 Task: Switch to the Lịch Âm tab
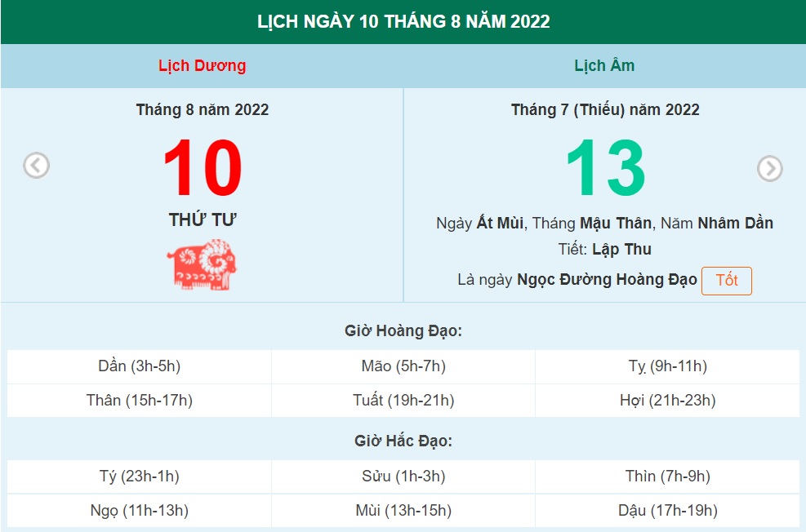tap(604, 65)
